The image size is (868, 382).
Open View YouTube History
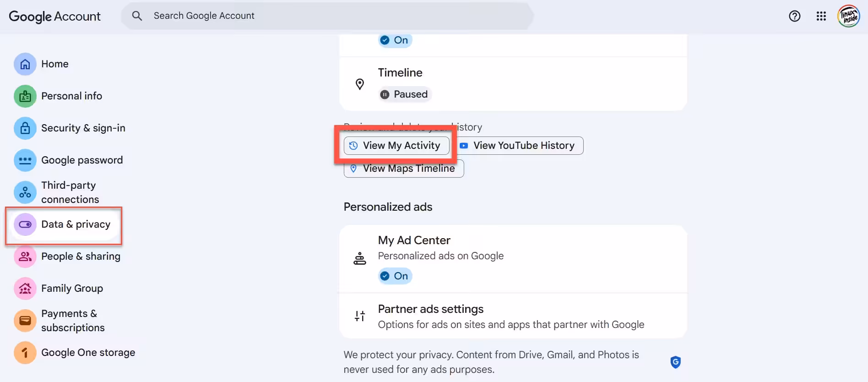(x=520, y=146)
